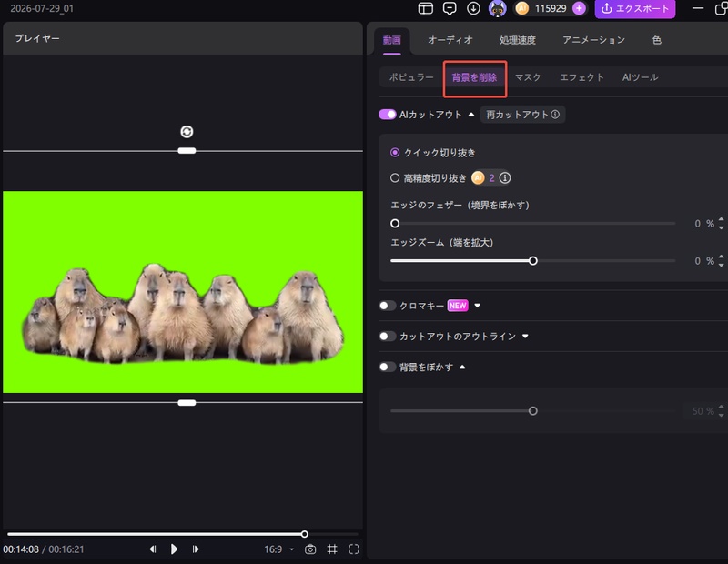This screenshot has height=564, width=728.
Task: Switch to the 処理速度 tab
Action: pos(517,40)
